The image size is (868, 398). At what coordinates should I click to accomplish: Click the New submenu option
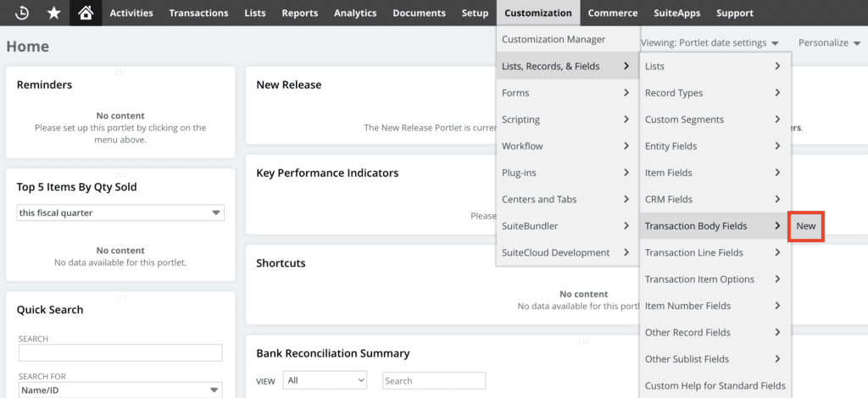(805, 226)
